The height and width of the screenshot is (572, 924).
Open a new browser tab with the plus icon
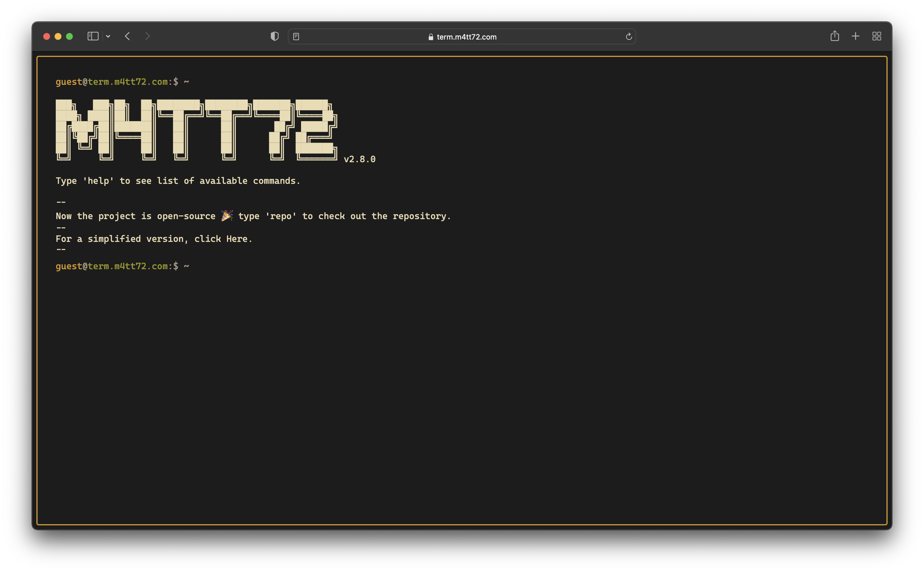(x=855, y=36)
